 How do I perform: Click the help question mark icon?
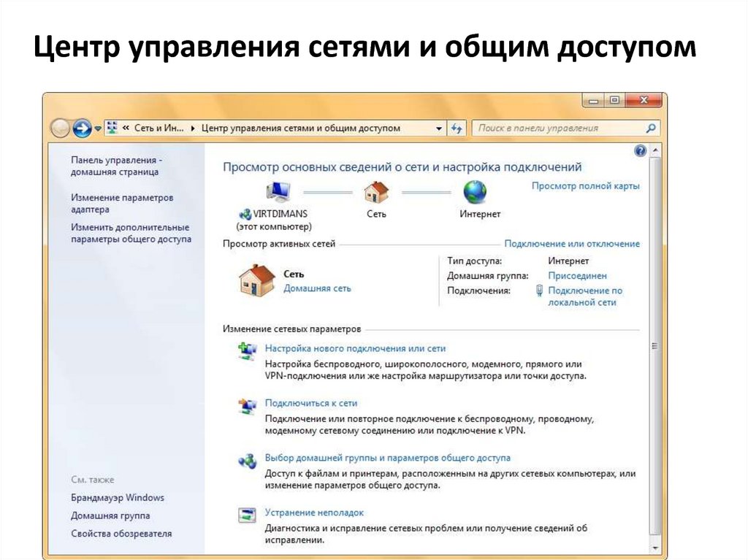(x=641, y=150)
